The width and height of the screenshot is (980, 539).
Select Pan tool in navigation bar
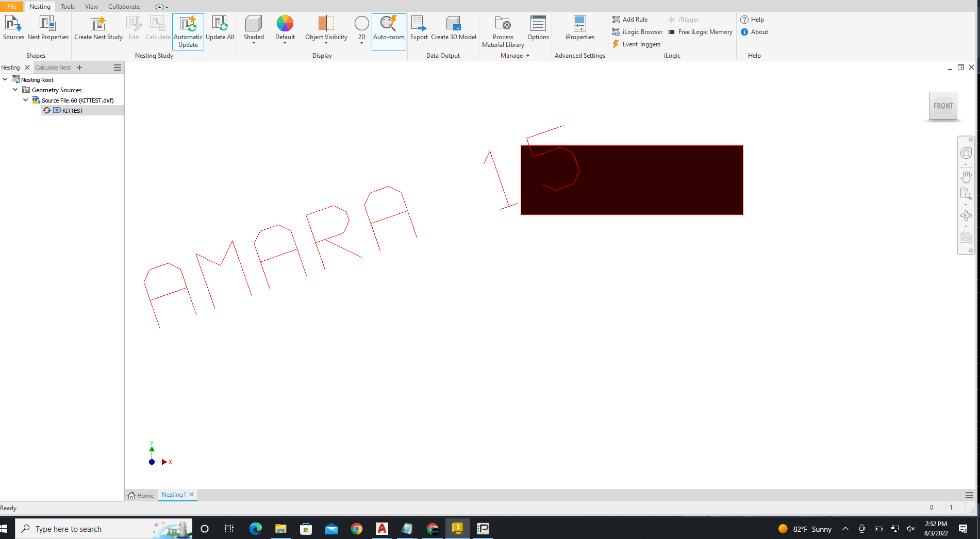click(x=966, y=177)
